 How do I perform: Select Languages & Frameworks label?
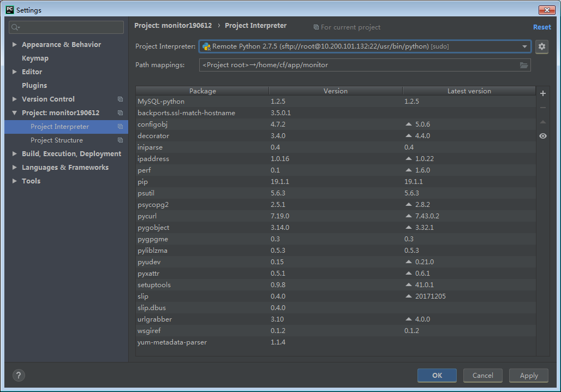point(65,168)
